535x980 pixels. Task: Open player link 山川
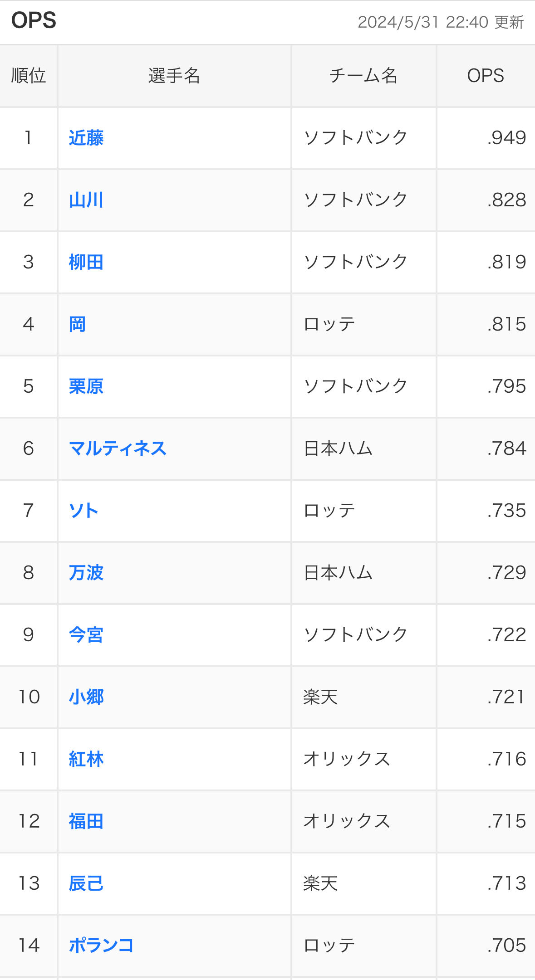[x=86, y=200]
